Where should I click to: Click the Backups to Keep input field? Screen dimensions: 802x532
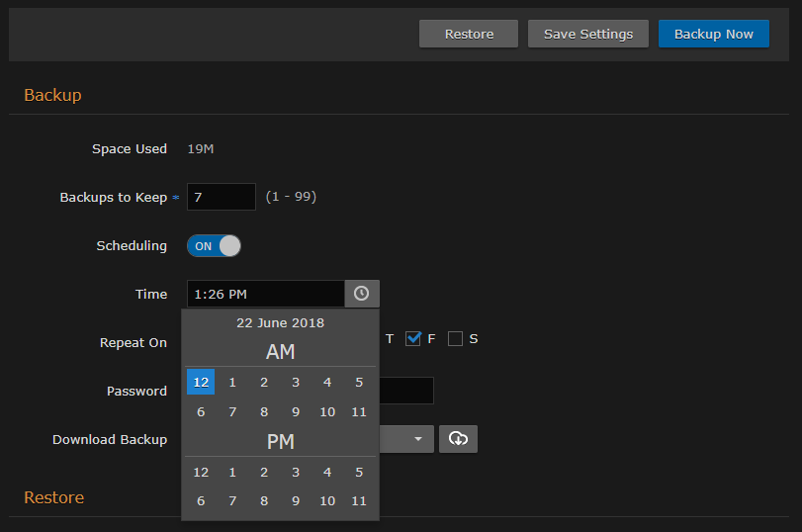click(x=222, y=197)
